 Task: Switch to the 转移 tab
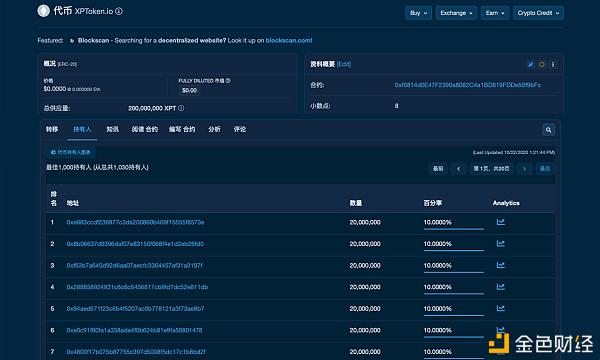(52, 129)
